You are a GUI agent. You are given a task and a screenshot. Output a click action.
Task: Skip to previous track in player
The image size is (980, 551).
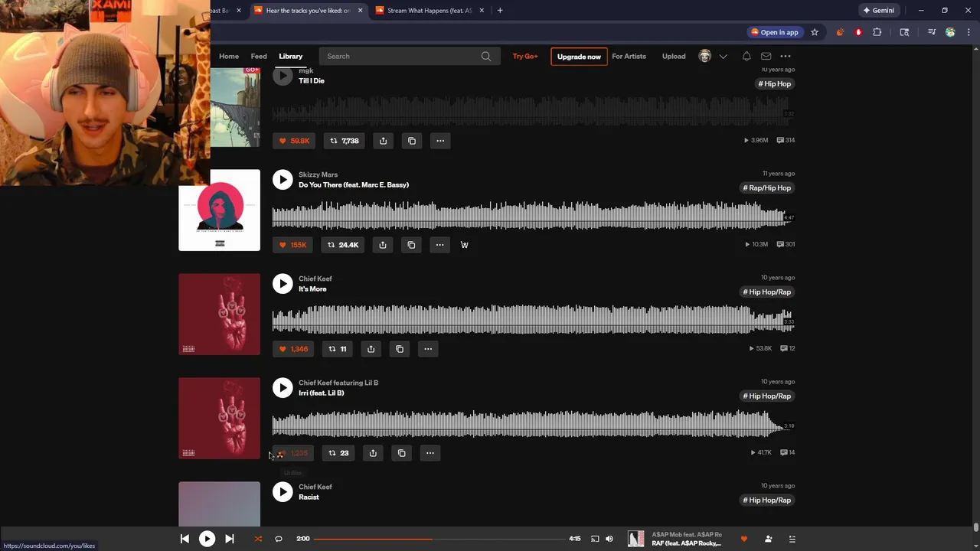(185, 539)
